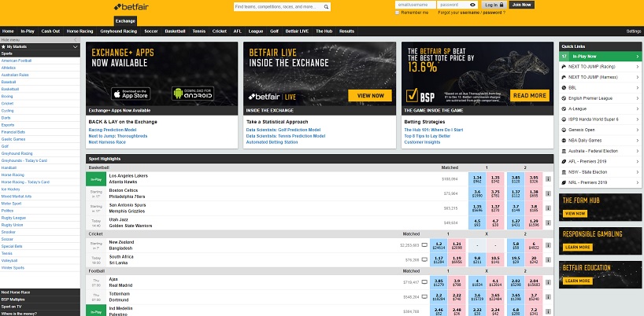Open Data Scientists: Golf Prediction Model link

(x=283, y=130)
